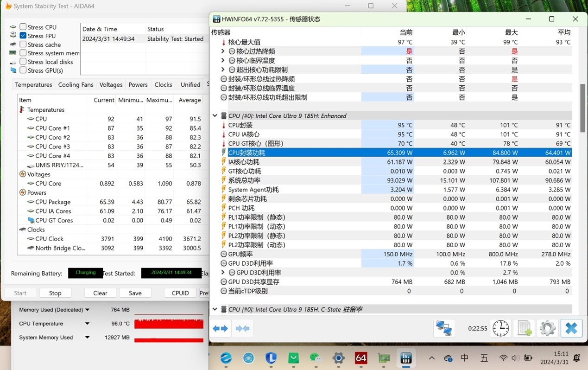Open the Settings gear in taskbar
The height and width of the screenshot is (370, 588).
click(338, 358)
